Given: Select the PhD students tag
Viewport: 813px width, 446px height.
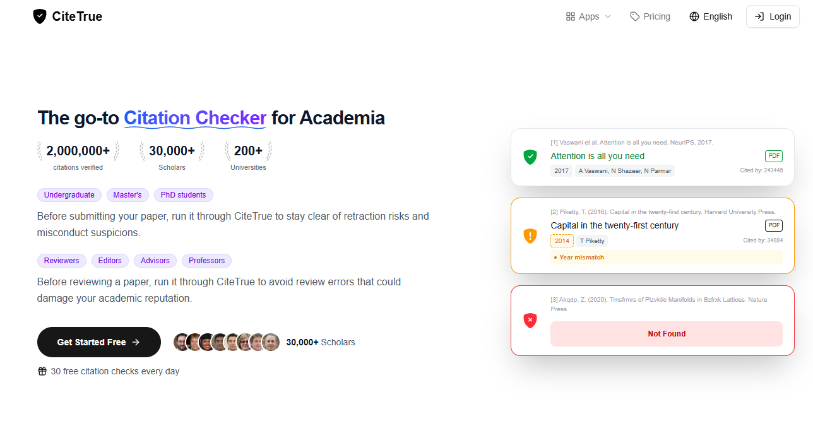Looking at the screenshot, I should (x=183, y=195).
